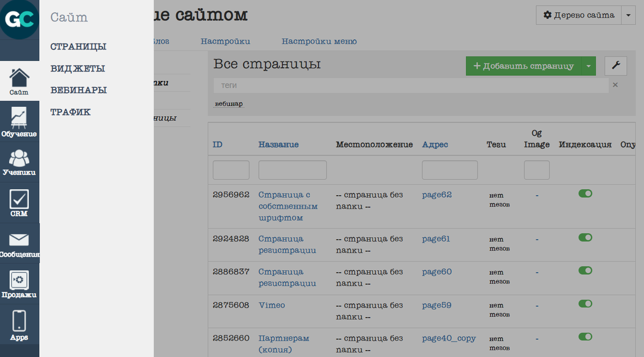This screenshot has width=644, height=357.
Task: Open Страница регистрации with ID 2924828
Action: pos(287,244)
